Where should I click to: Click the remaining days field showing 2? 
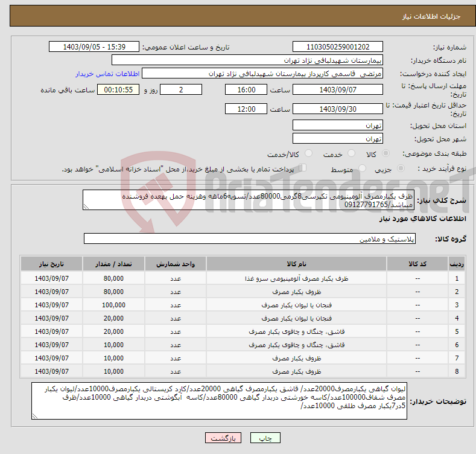point(181,89)
